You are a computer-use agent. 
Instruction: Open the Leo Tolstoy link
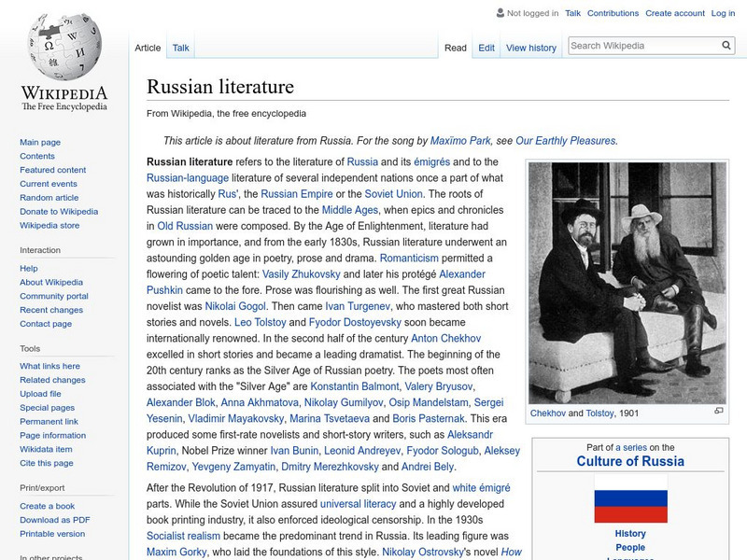tap(261, 322)
